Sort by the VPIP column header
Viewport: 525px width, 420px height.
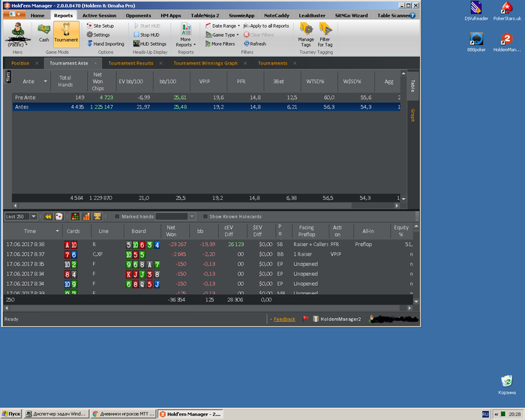[205, 82]
